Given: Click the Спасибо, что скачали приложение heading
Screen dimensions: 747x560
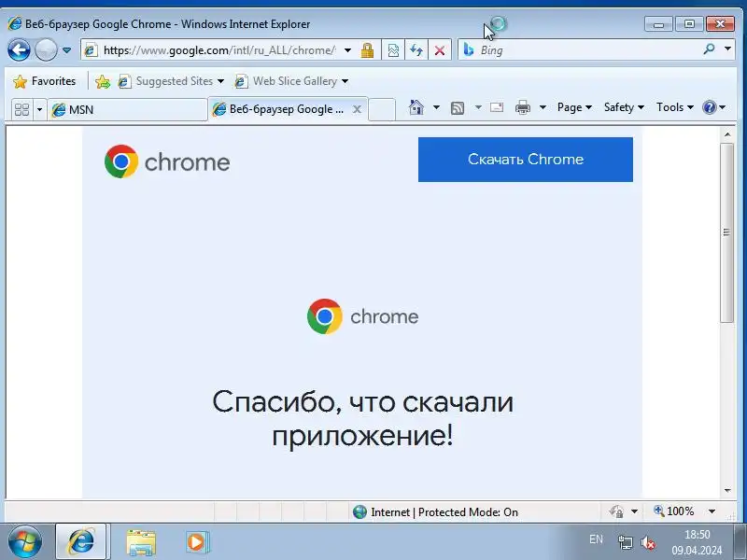Looking at the screenshot, I should pyautogui.click(x=362, y=417).
